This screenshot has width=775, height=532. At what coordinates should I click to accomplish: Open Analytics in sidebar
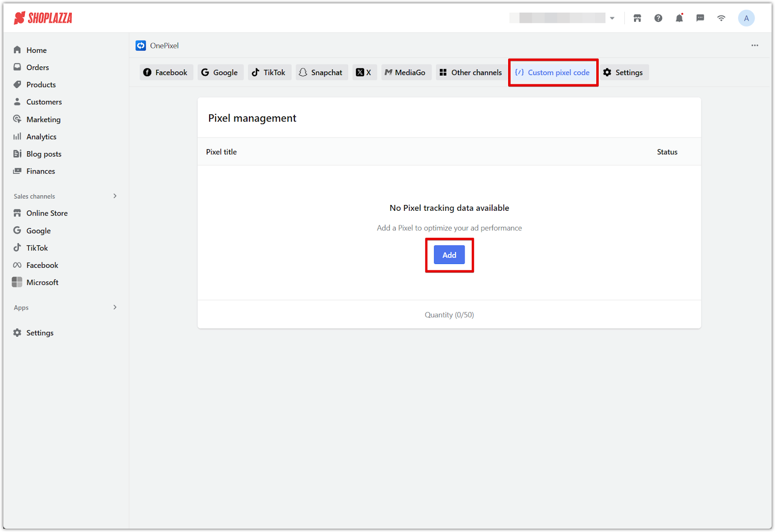point(41,137)
